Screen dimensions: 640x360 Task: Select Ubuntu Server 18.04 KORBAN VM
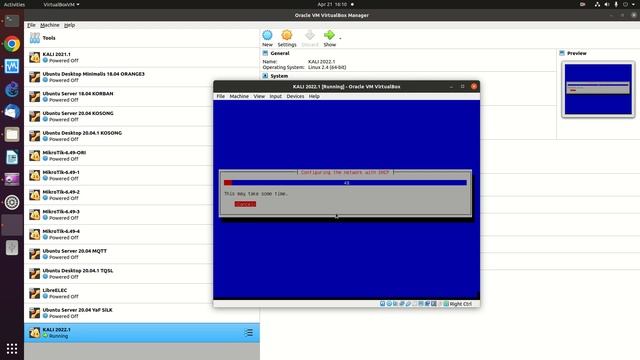pos(142,96)
